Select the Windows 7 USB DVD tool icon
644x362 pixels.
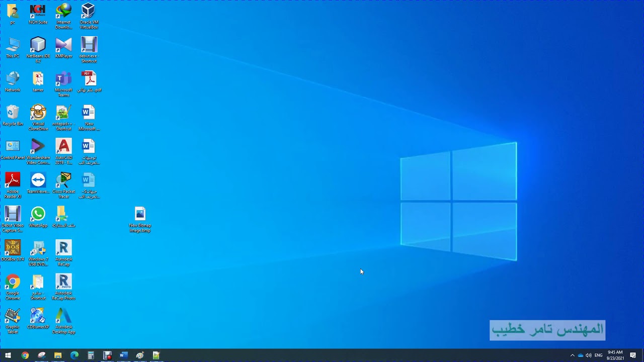(38, 254)
